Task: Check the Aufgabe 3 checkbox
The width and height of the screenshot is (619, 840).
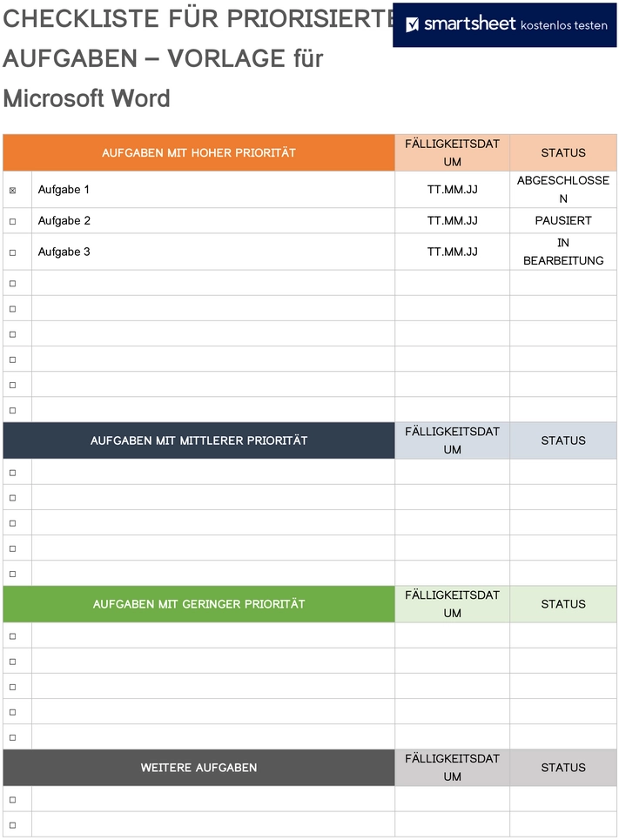Action: [x=12, y=252]
